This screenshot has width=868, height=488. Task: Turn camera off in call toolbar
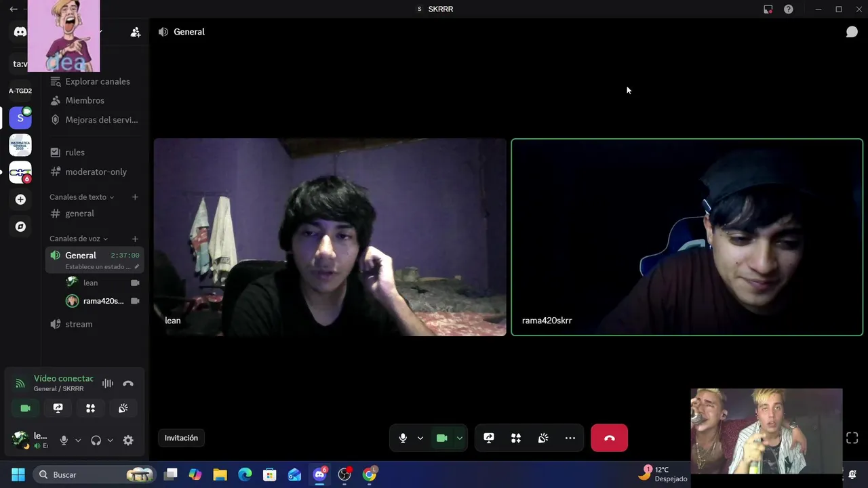point(441,438)
